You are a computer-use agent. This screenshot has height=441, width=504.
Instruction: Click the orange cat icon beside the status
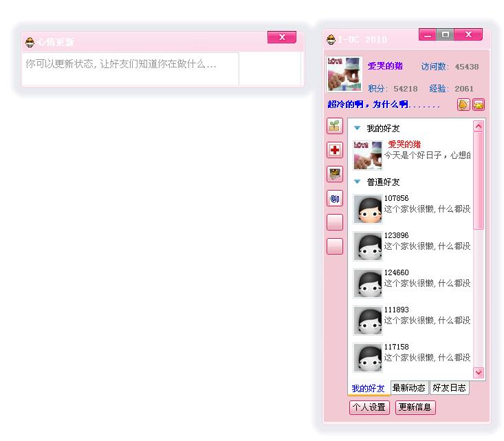coord(463,105)
